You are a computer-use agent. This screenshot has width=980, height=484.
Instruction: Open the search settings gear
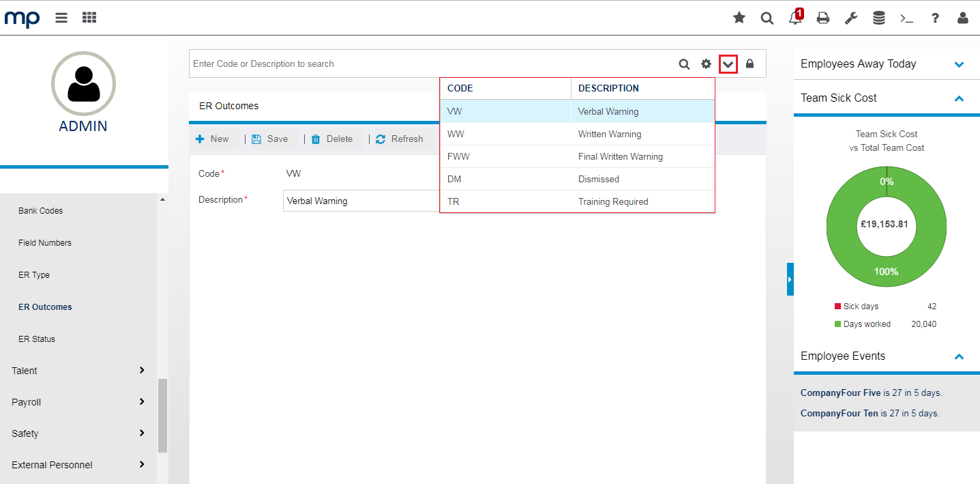click(x=707, y=64)
